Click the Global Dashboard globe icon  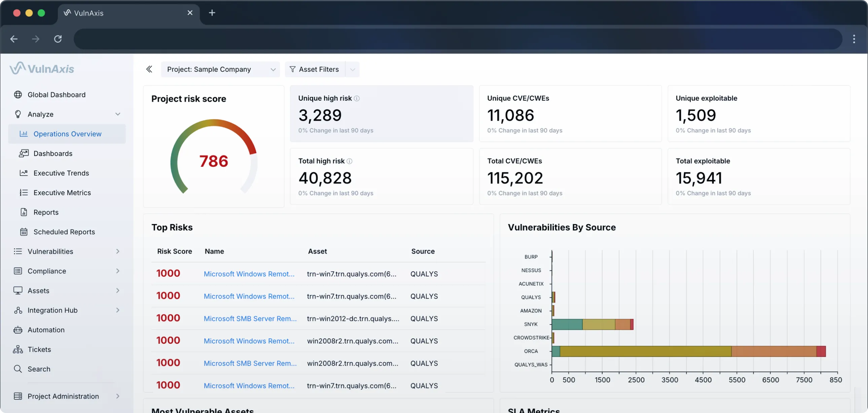(x=18, y=95)
